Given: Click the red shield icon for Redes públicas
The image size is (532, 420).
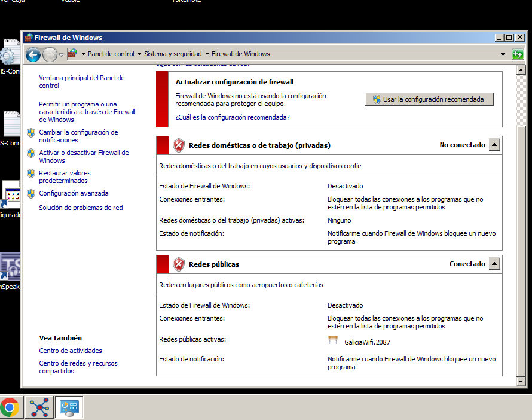Looking at the screenshot, I should 179,264.
